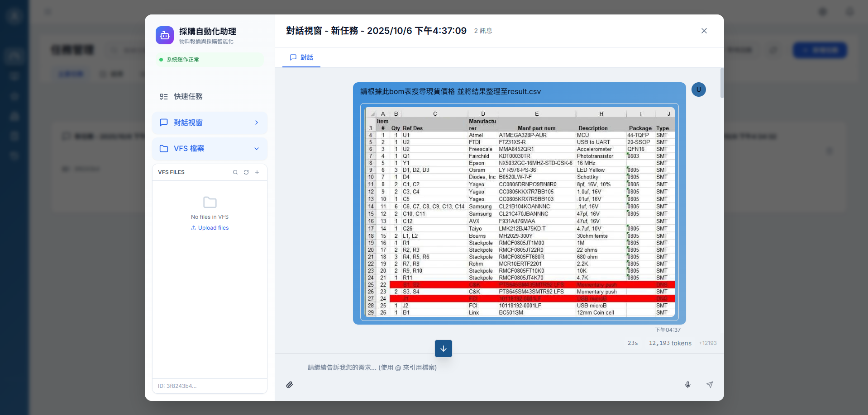Click the blue scroll-to-bottom arrow

[443, 348]
